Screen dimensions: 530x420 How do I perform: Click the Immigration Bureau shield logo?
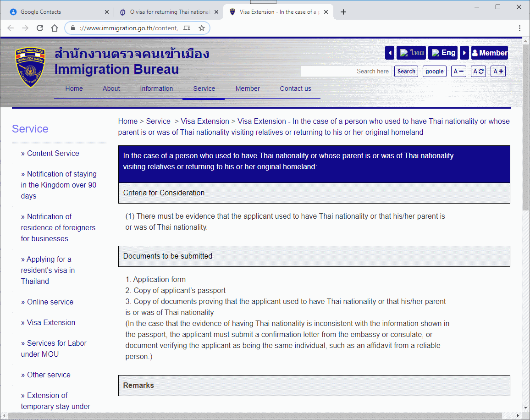pyautogui.click(x=30, y=67)
